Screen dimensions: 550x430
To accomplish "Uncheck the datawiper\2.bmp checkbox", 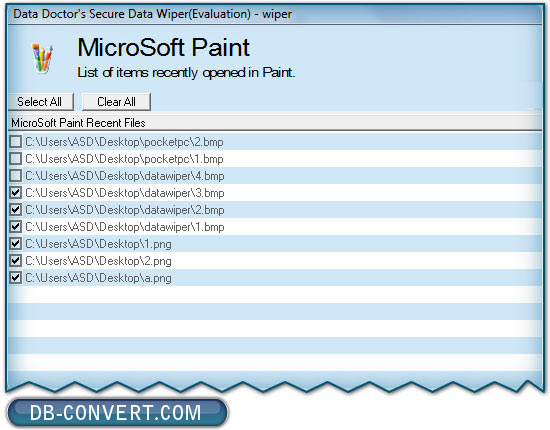I will [x=15, y=210].
